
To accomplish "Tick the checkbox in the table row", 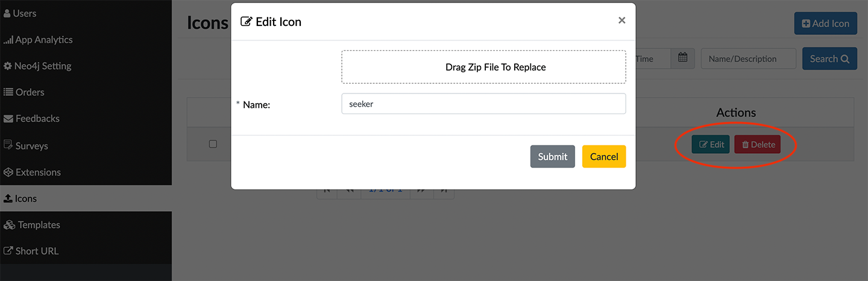I will [213, 144].
